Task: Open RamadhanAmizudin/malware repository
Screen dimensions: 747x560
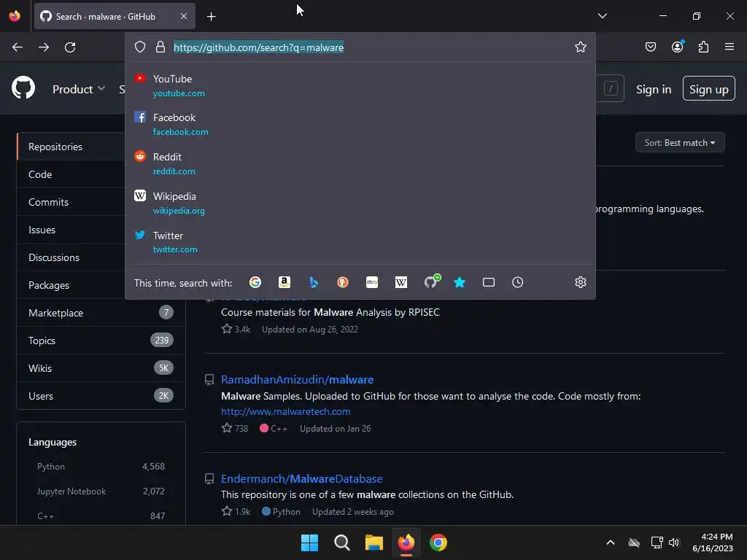Action: click(298, 379)
